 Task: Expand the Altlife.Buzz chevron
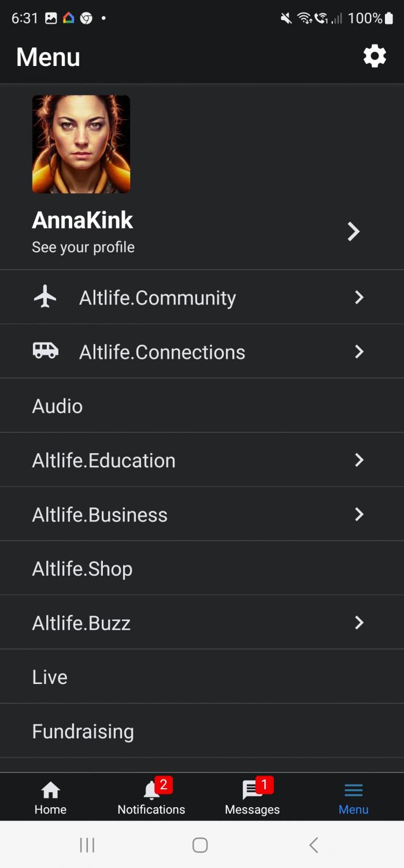[x=359, y=623]
